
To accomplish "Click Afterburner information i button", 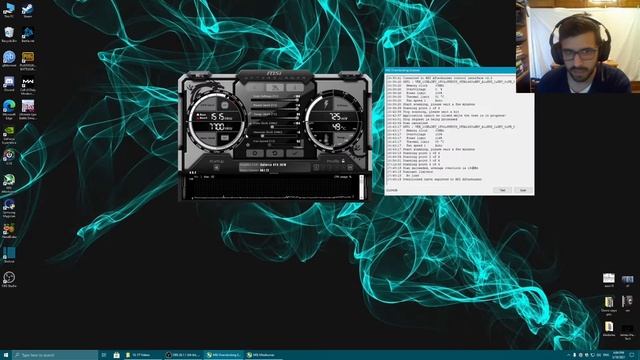I will [x=295, y=87].
